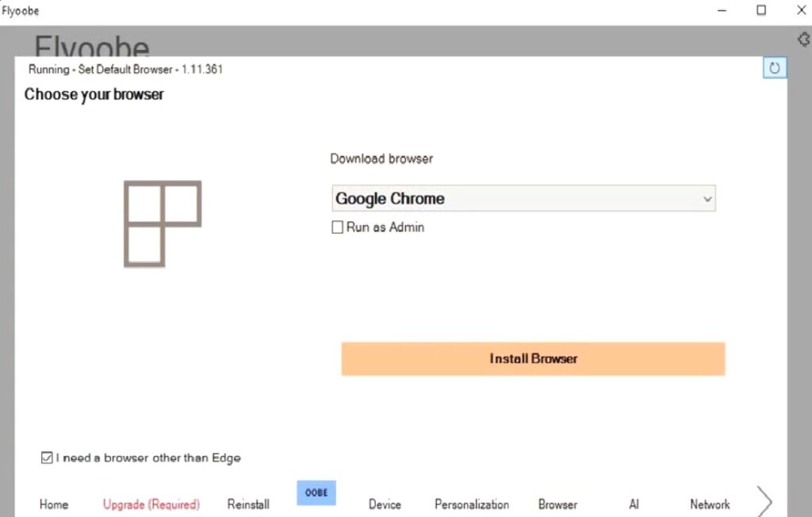This screenshot has height=517, width=812.
Task: Navigate to the Reinstall tab
Action: [x=248, y=504]
